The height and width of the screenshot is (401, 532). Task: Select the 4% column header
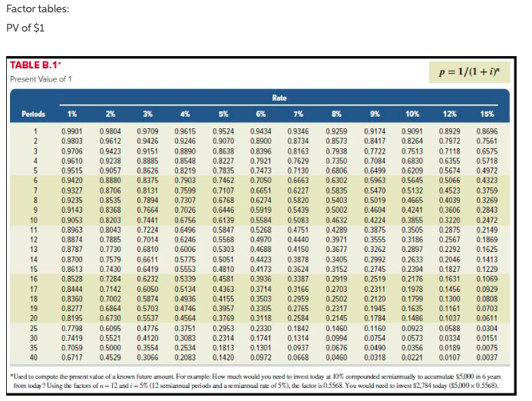[x=185, y=114]
